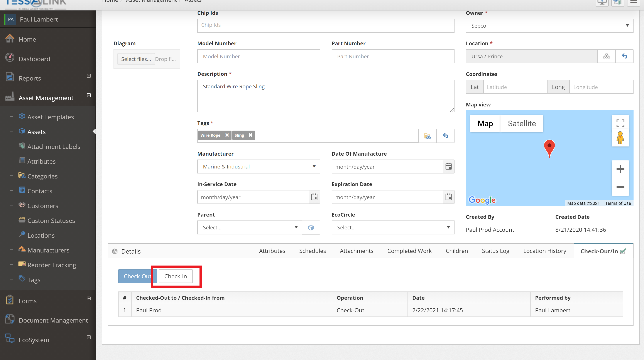Zoom in on the map
The width and height of the screenshot is (644, 360).
pyautogui.click(x=620, y=169)
